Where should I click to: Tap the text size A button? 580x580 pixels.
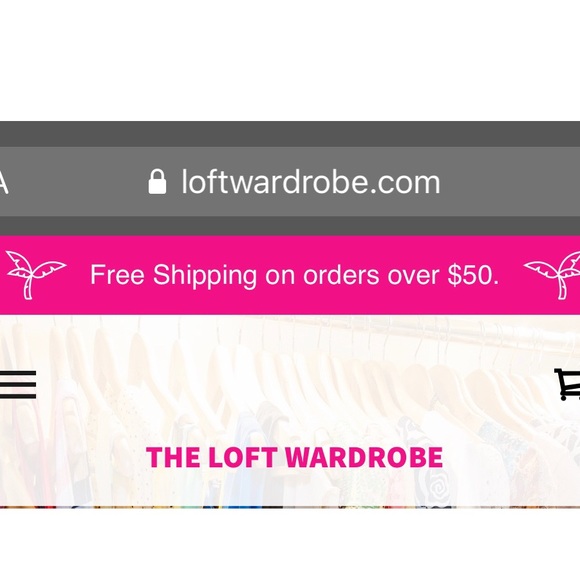(x=4, y=183)
